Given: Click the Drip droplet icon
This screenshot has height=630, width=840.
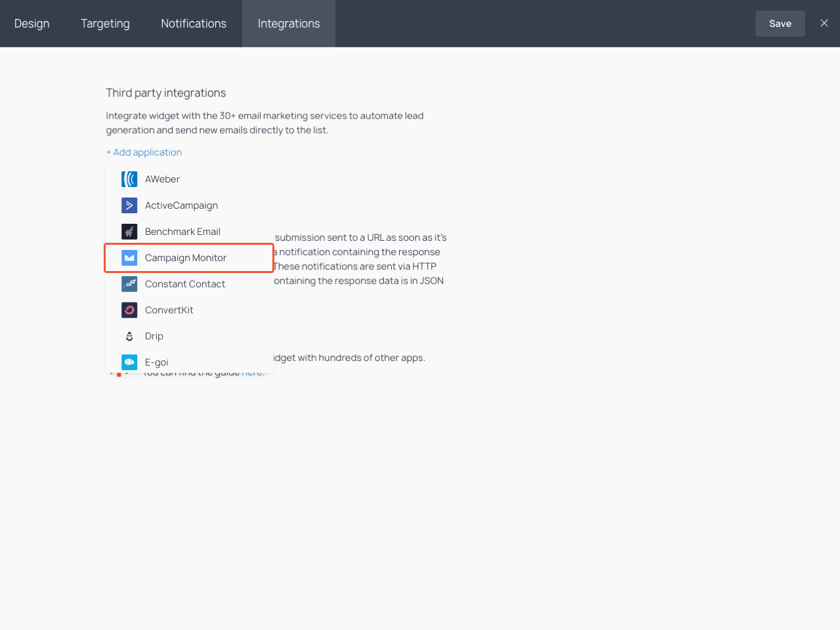Looking at the screenshot, I should pyautogui.click(x=129, y=336).
